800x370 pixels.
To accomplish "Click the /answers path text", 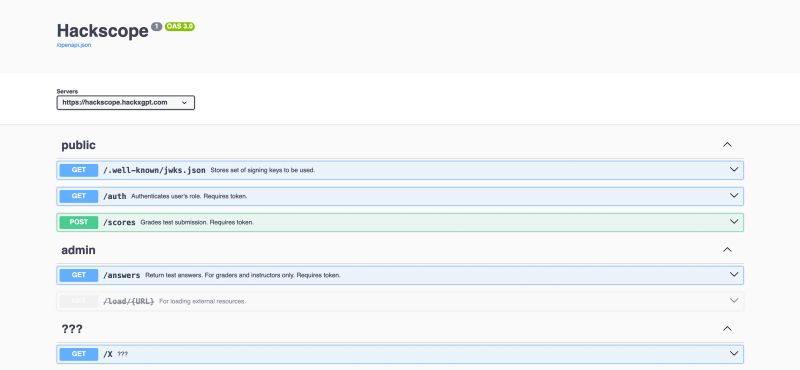I will pos(121,275).
